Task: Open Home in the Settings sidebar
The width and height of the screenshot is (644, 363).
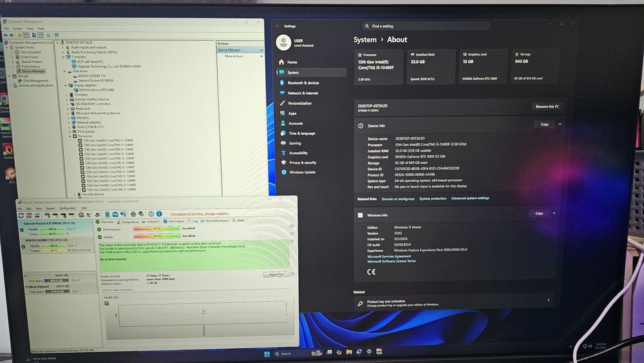Action: pyautogui.click(x=292, y=62)
